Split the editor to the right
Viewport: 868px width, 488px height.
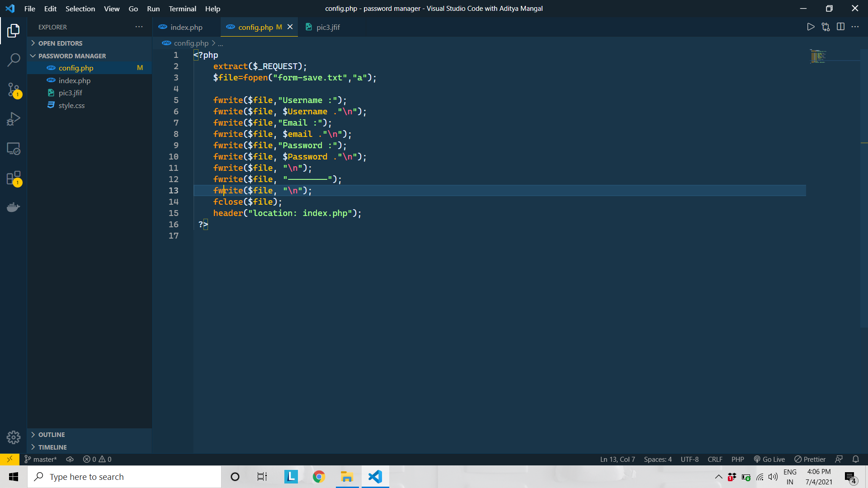(x=840, y=27)
